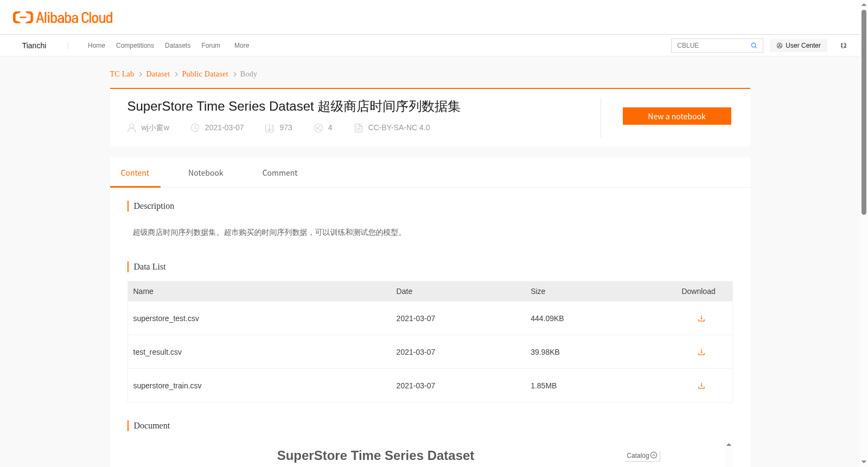Go to Datasets menu item
The height and width of the screenshot is (467, 868).
[177, 46]
